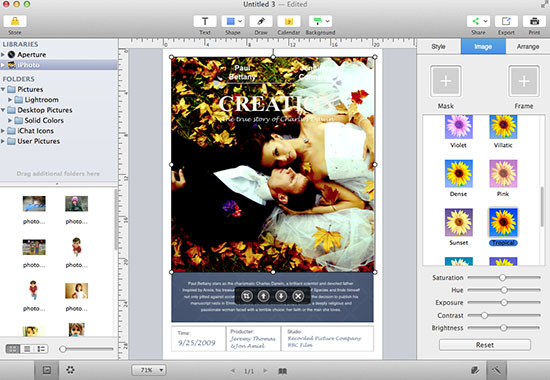Adjust the Contrast slider

pyautogui.click(x=504, y=315)
